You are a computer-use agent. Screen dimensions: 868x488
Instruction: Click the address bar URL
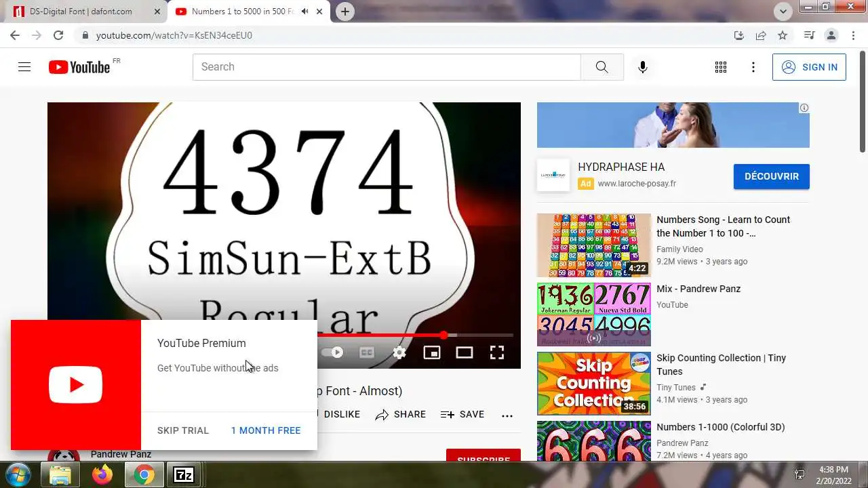pyautogui.click(x=174, y=35)
